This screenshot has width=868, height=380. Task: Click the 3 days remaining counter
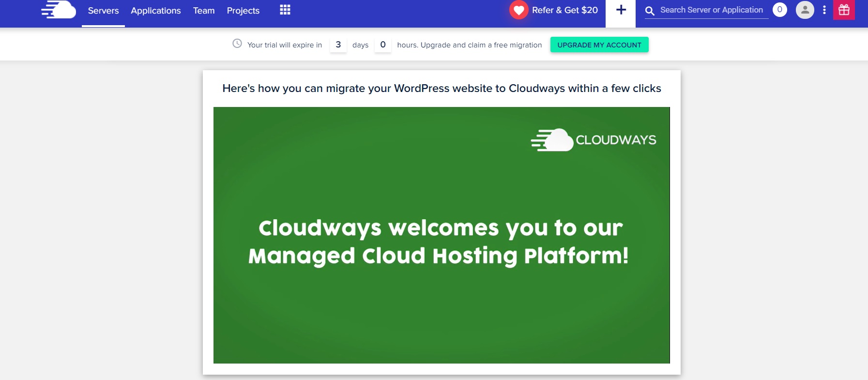pyautogui.click(x=338, y=45)
